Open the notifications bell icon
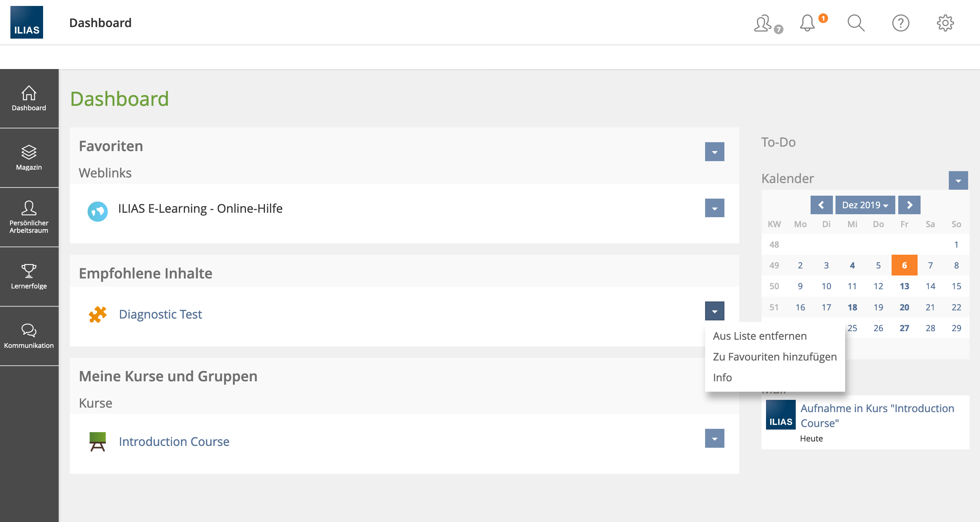980x522 pixels. pyautogui.click(x=807, y=23)
